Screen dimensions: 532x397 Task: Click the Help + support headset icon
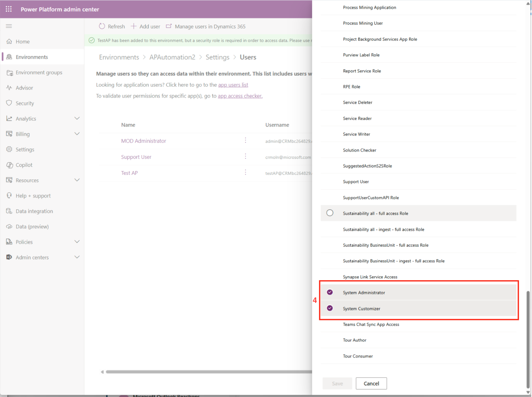pos(9,195)
